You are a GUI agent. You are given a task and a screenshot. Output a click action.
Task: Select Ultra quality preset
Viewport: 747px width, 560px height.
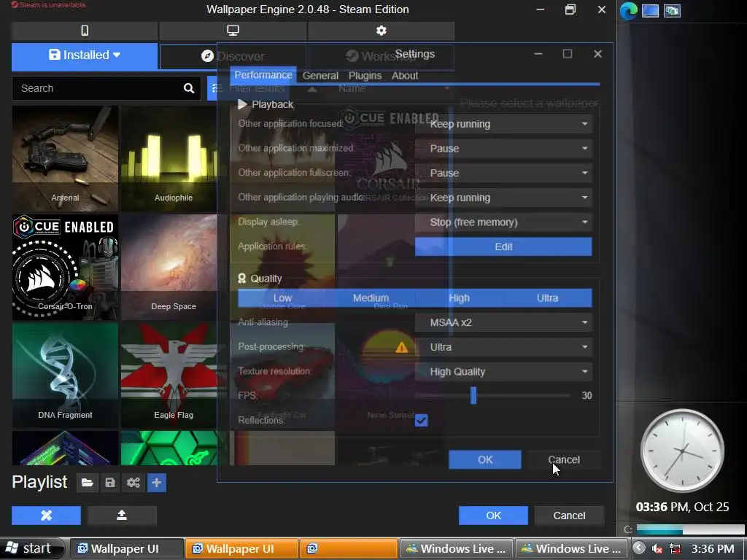coord(547,298)
